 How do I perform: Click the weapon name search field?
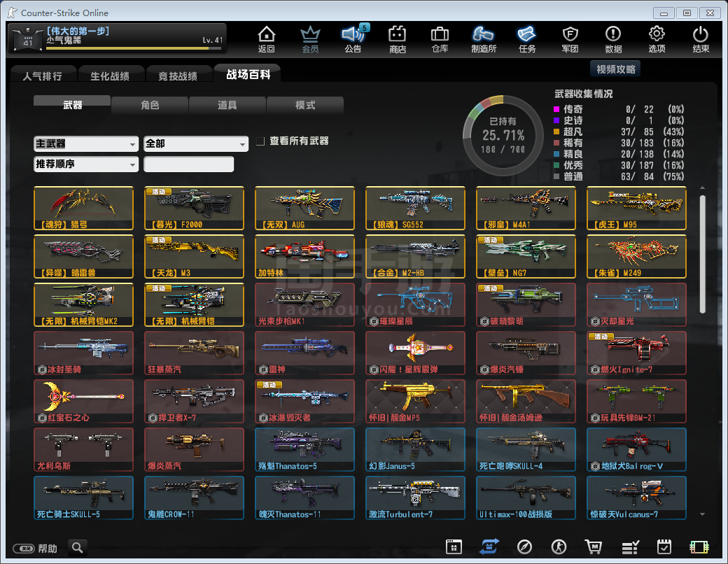[188, 164]
